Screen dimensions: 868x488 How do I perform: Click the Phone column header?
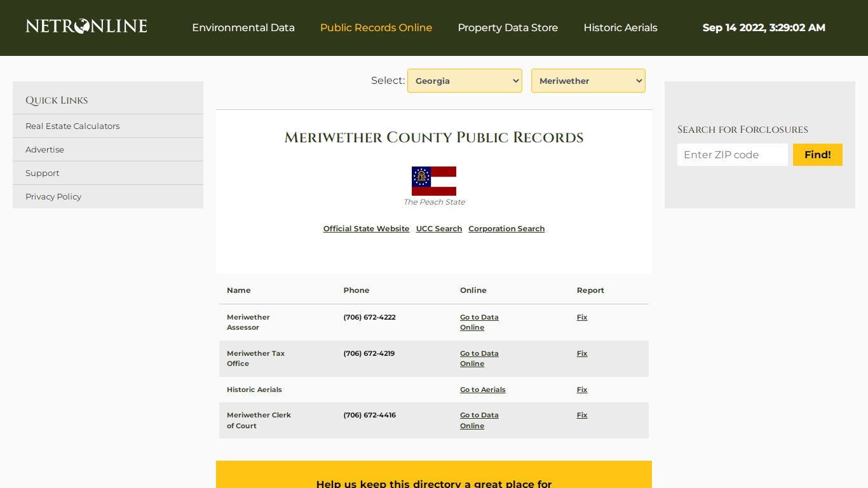click(356, 290)
